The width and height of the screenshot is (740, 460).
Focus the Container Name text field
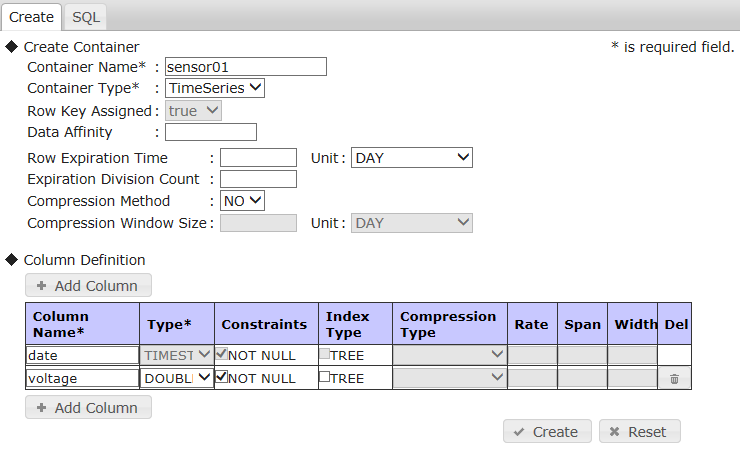(245, 67)
